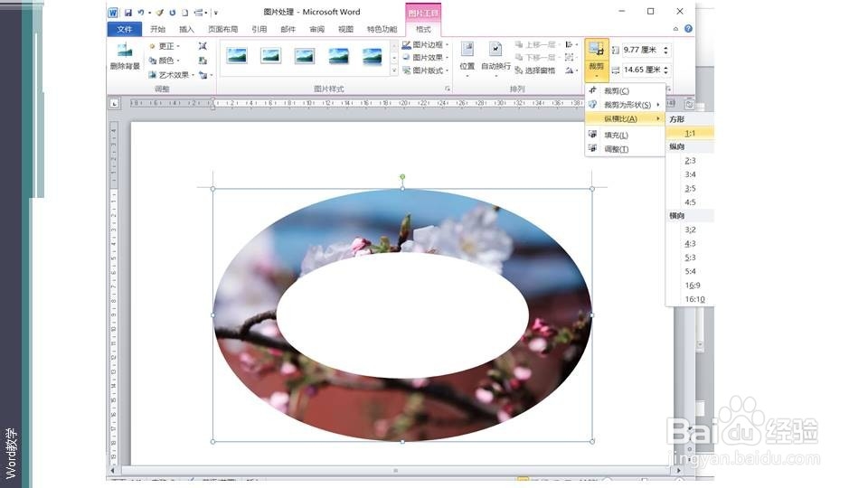Click the cropped oval flower picture
Screen dimensions: 868x488
pyautogui.click(x=402, y=314)
